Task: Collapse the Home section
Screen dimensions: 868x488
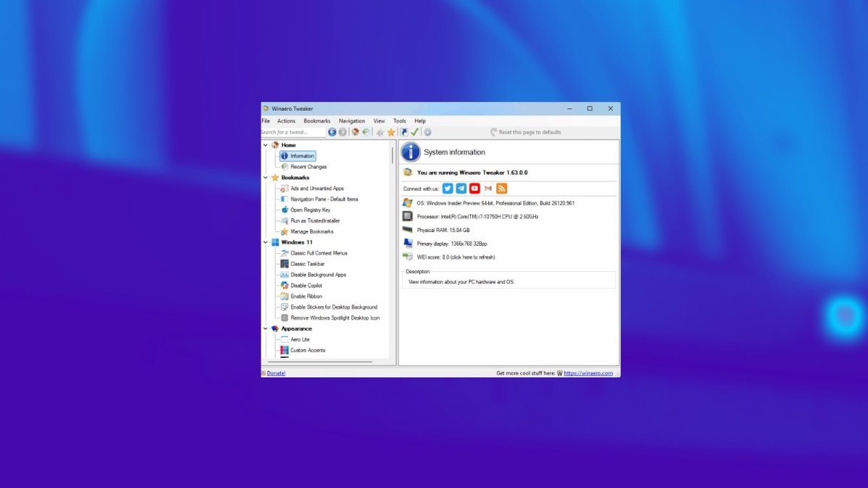Action: (x=265, y=145)
